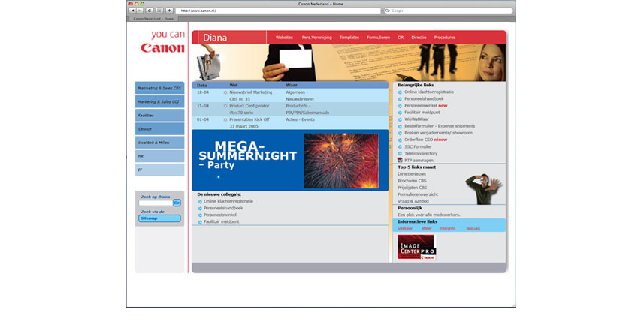Click the browser Forward arrow button
The width and height of the screenshot is (644, 319).
point(140,11)
